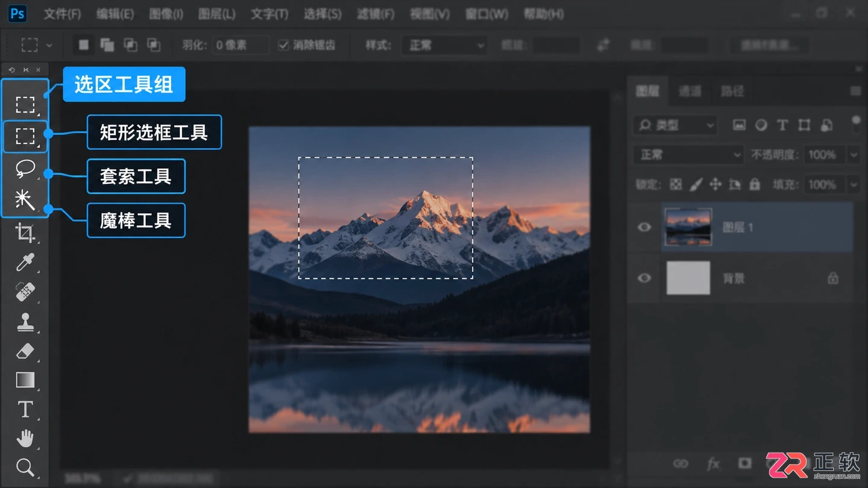This screenshot has width=868, height=488.
Task: Choose the Spot Healing Brush tool
Action: pos(25,292)
